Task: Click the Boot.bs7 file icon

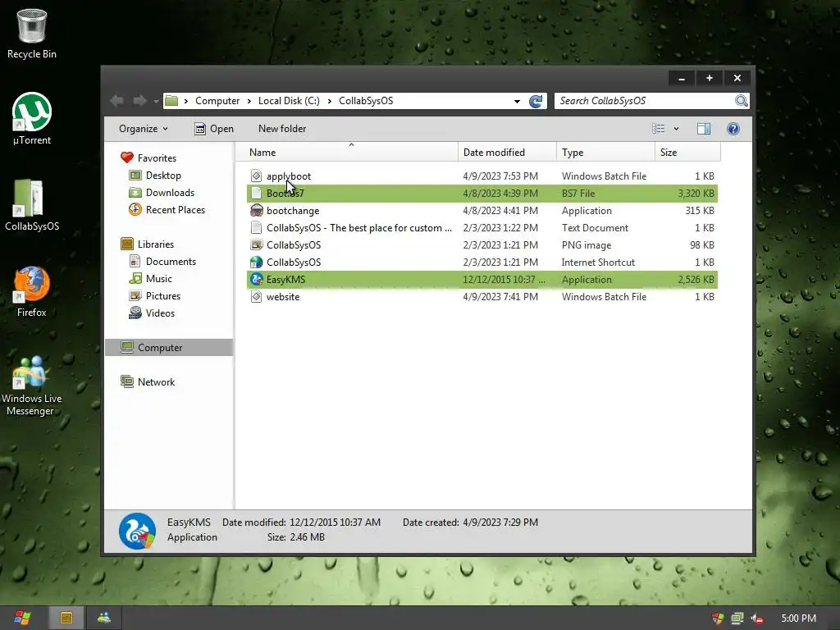Action: point(257,194)
